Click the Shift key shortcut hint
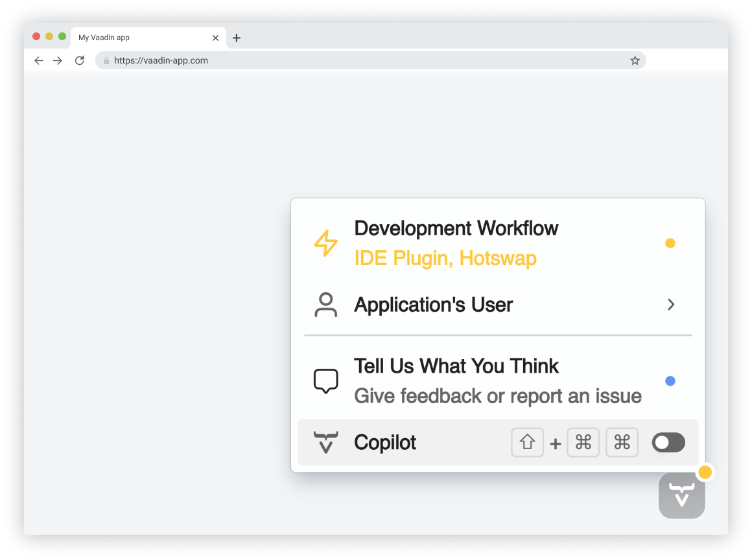Image resolution: width=752 pixels, height=560 pixels. click(x=528, y=442)
